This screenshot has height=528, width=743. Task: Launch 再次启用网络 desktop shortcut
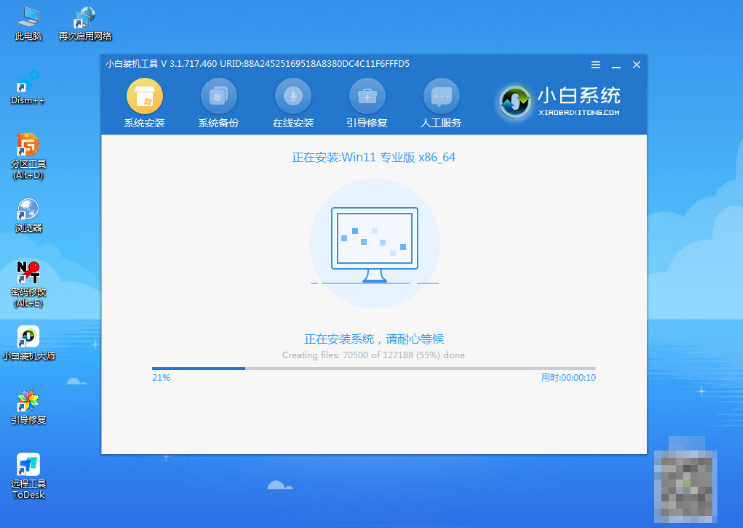pyautogui.click(x=85, y=22)
